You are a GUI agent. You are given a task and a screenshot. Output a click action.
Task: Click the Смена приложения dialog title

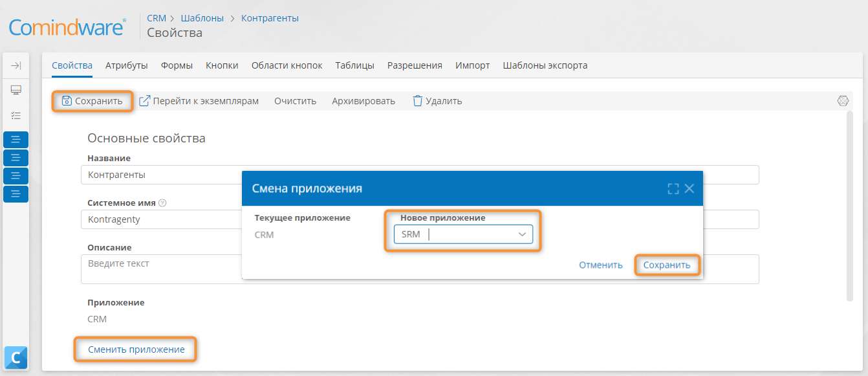[307, 188]
